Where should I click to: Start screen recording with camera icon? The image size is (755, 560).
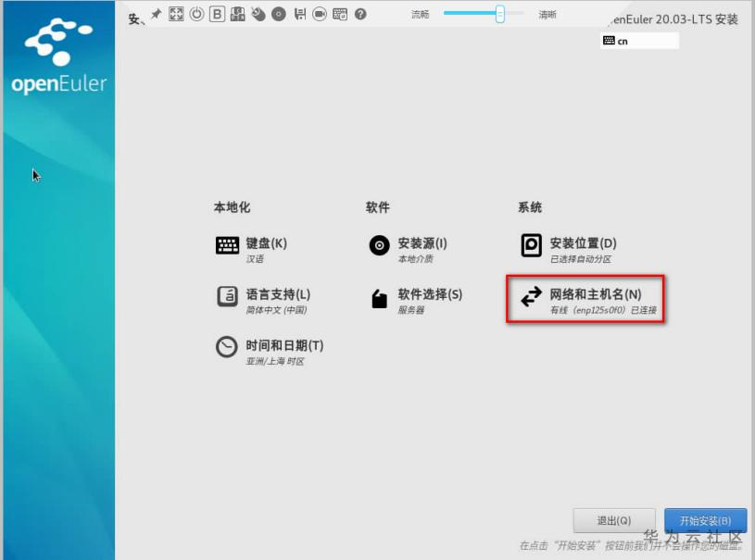[320, 14]
